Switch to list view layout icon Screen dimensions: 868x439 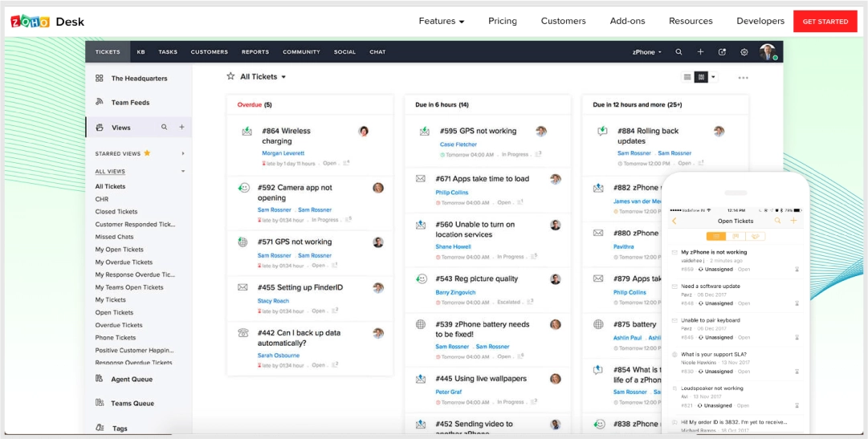687,77
